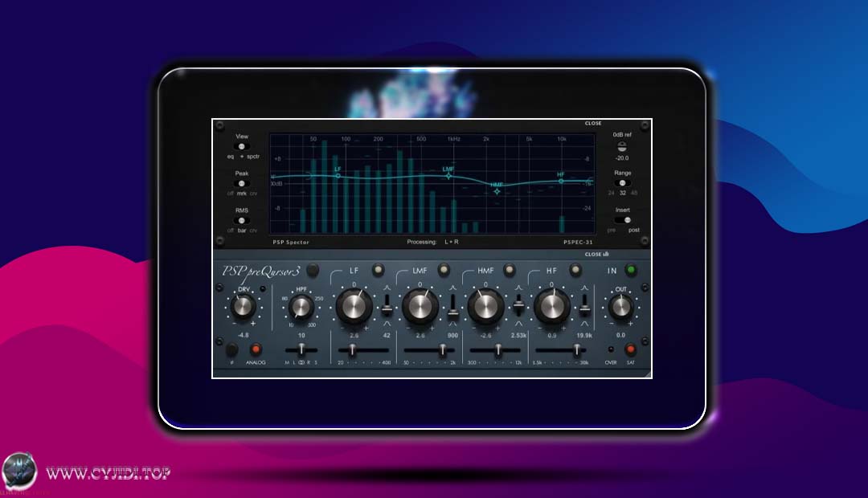Toggle the red SAT saturation button
Viewport: 868px width, 498px height.
(630, 349)
